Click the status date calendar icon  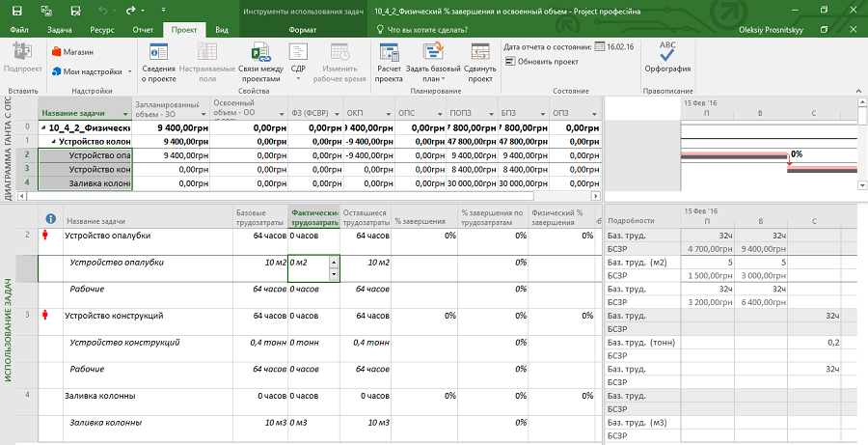pos(600,47)
